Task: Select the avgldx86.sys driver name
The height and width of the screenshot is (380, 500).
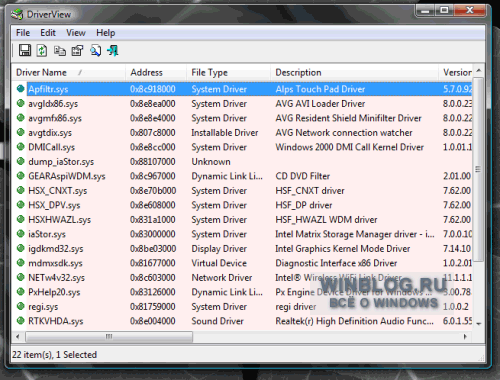Action: 53,104
